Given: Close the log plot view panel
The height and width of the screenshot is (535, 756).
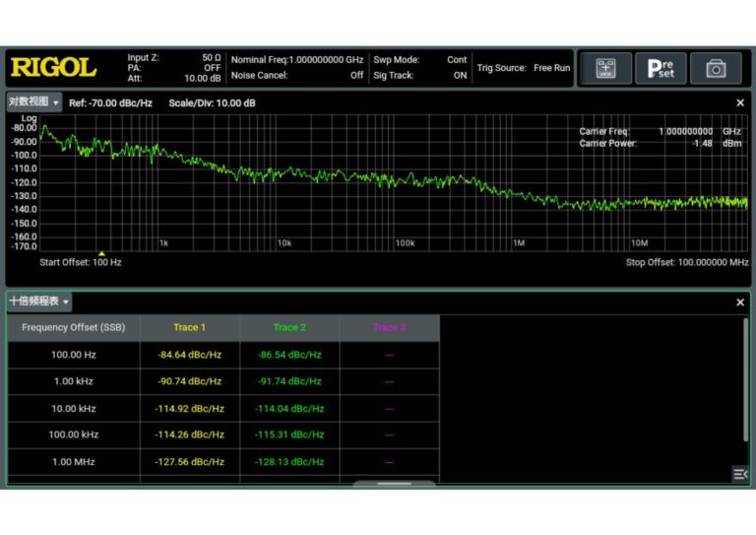Looking at the screenshot, I should point(740,102).
